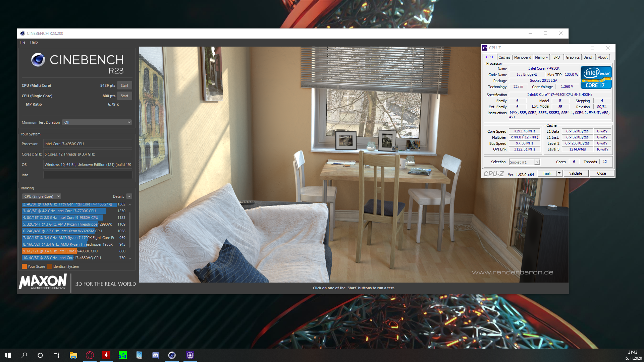This screenshot has width=644, height=362.
Task: Click the Validate button in CPU-Z
Action: tap(576, 173)
